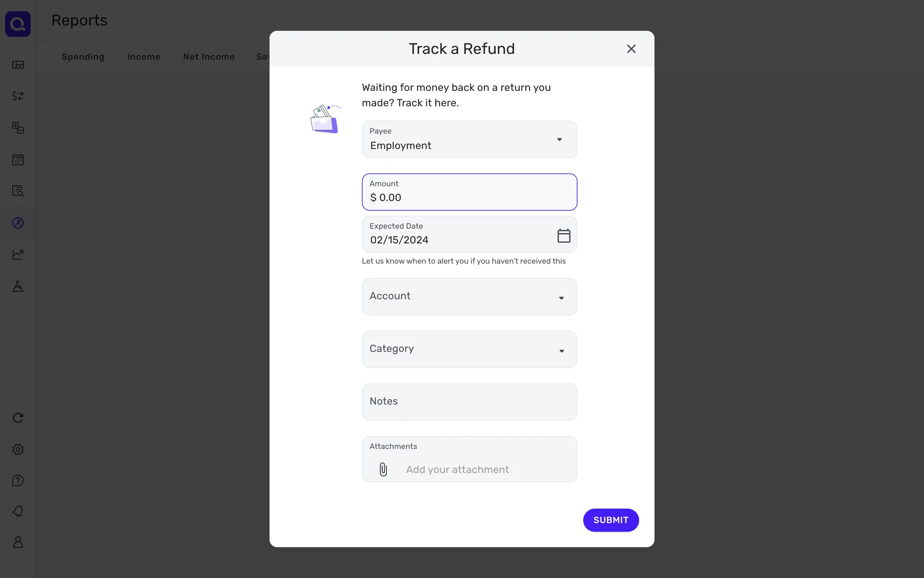924x578 pixels.
Task: Switch to the Spending tab
Action: click(x=83, y=57)
